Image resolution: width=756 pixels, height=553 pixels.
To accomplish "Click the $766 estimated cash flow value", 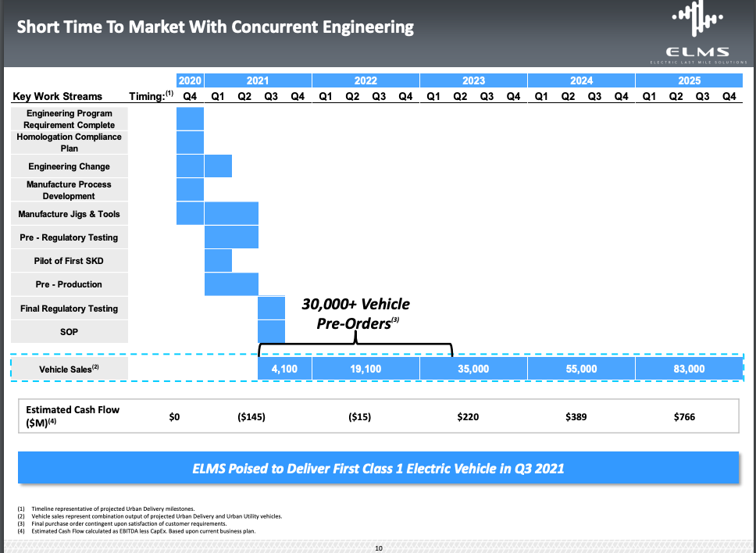I will tap(684, 417).
